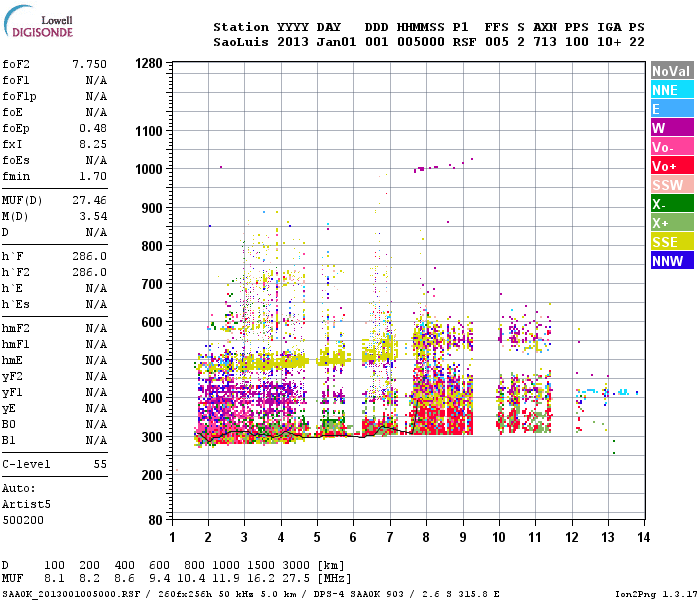Click the B0 label
Screen dimensions: 700x600
9,425
